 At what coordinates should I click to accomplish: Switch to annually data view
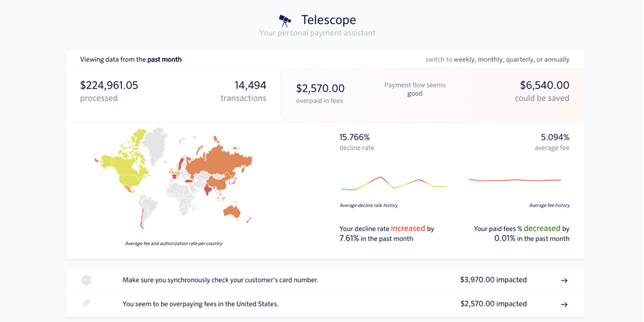click(x=556, y=60)
